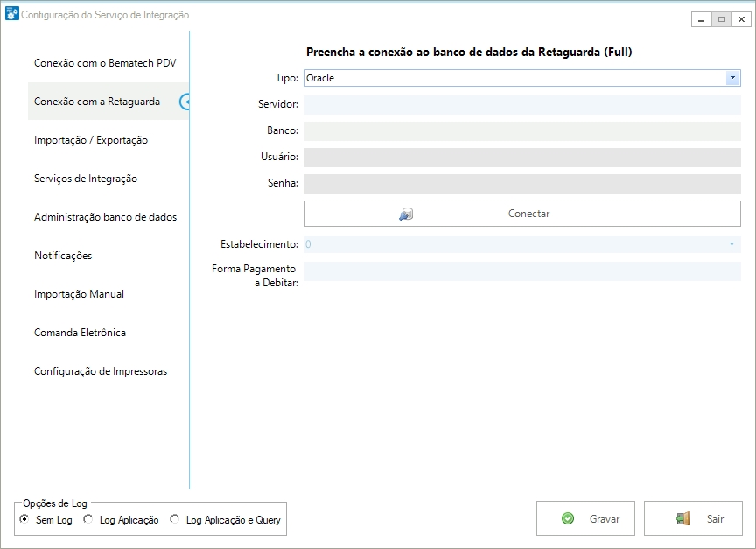Maximize the configuration window
The image size is (756, 549).
721,19
